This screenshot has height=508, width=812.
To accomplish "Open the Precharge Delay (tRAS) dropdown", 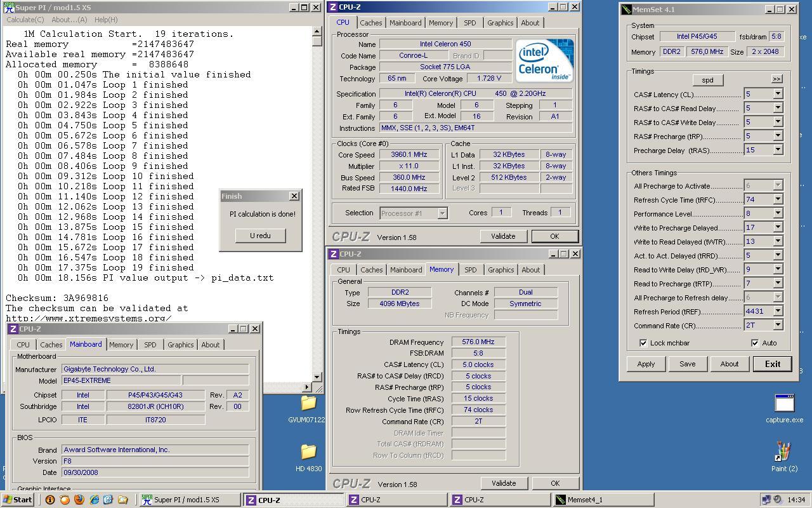I will pyautogui.click(x=778, y=150).
